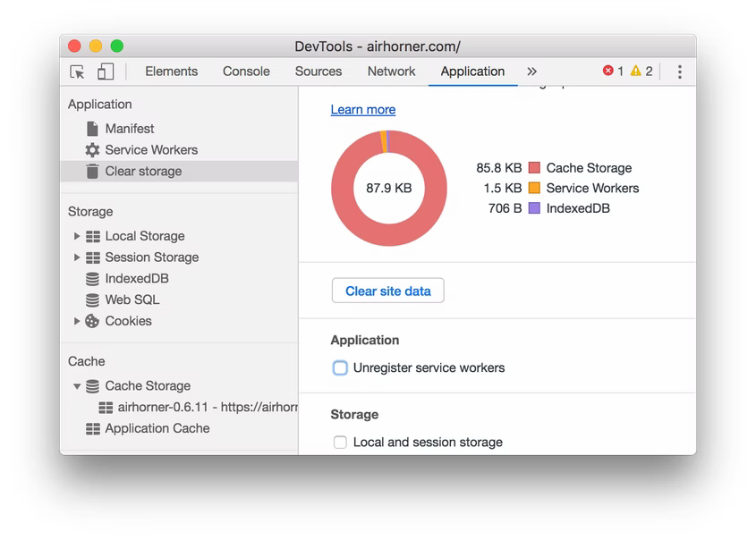Switch to the Console tab
The width and height of the screenshot is (756, 540).
tap(246, 72)
